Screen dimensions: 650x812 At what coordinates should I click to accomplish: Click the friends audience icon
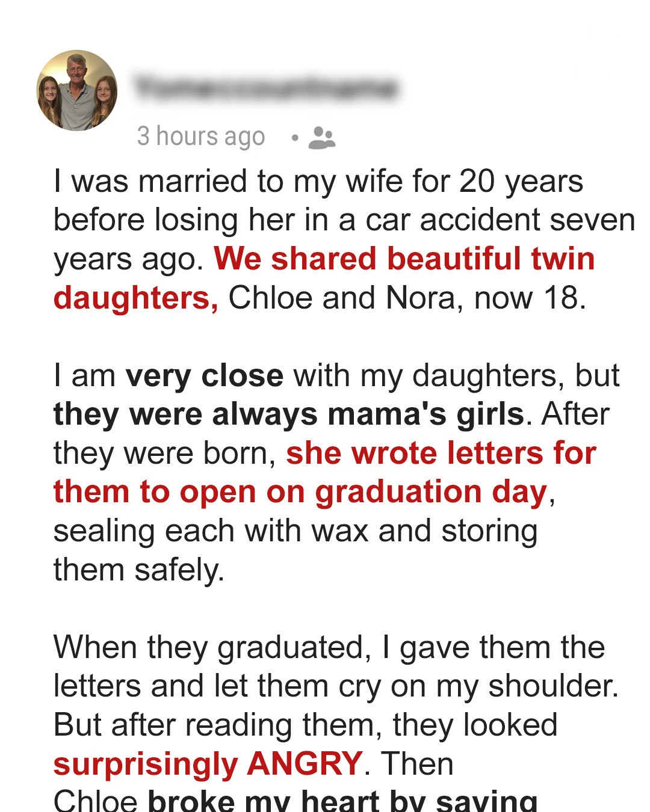(x=321, y=137)
